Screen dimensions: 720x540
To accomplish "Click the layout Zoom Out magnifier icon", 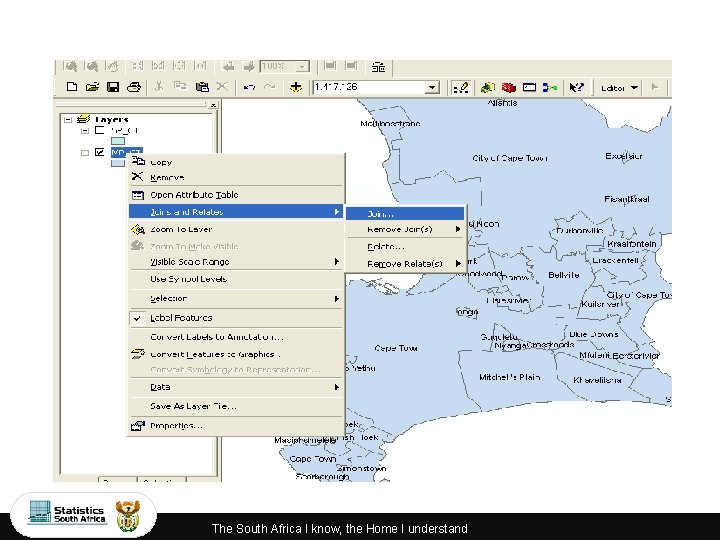I will tap(92, 67).
